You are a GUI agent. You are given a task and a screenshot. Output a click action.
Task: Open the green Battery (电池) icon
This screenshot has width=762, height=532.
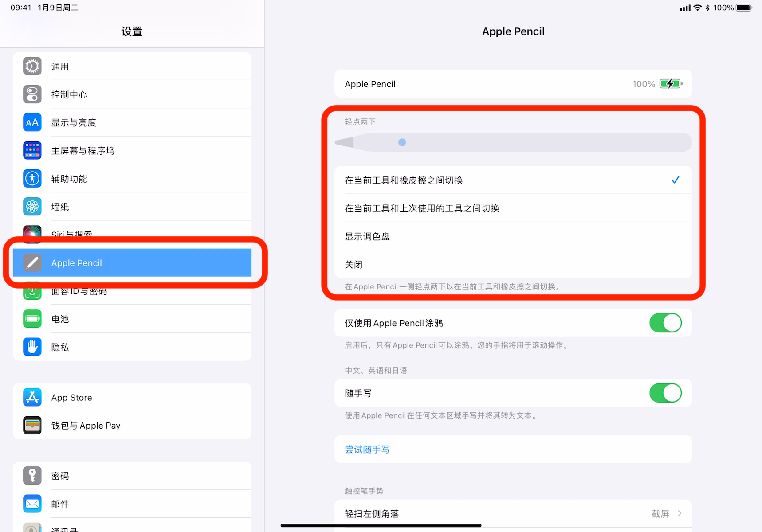tap(32, 319)
